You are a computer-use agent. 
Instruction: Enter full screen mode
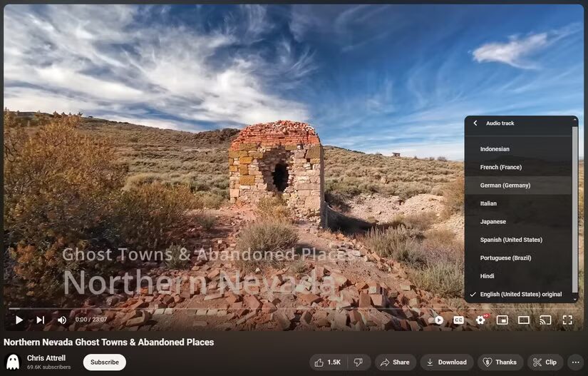click(567, 320)
